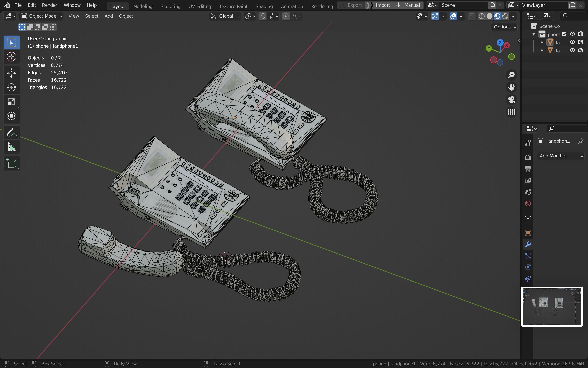Screen dimensions: 588x368
Task: Open the Particles properties tab
Action: (528, 256)
